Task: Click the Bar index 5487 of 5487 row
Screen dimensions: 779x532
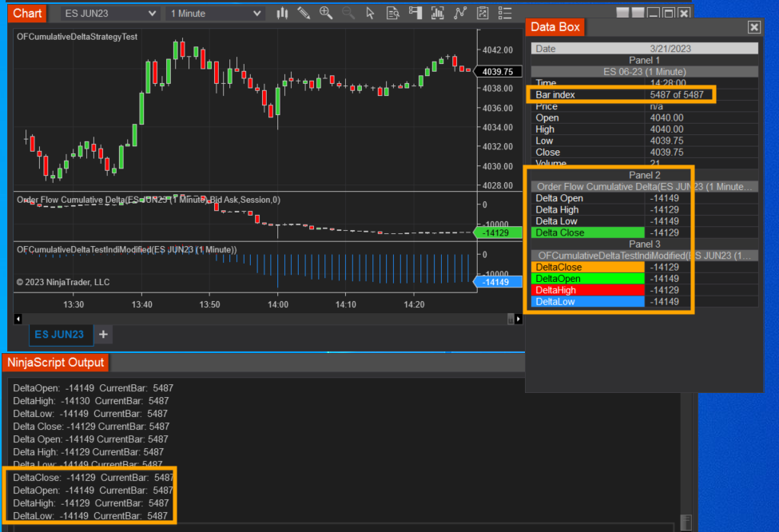Action: click(x=645, y=94)
